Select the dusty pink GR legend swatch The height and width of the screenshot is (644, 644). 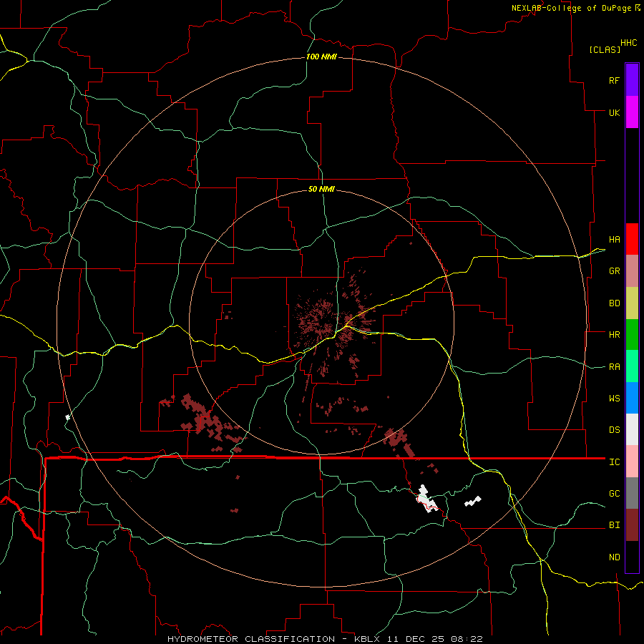pyautogui.click(x=632, y=270)
